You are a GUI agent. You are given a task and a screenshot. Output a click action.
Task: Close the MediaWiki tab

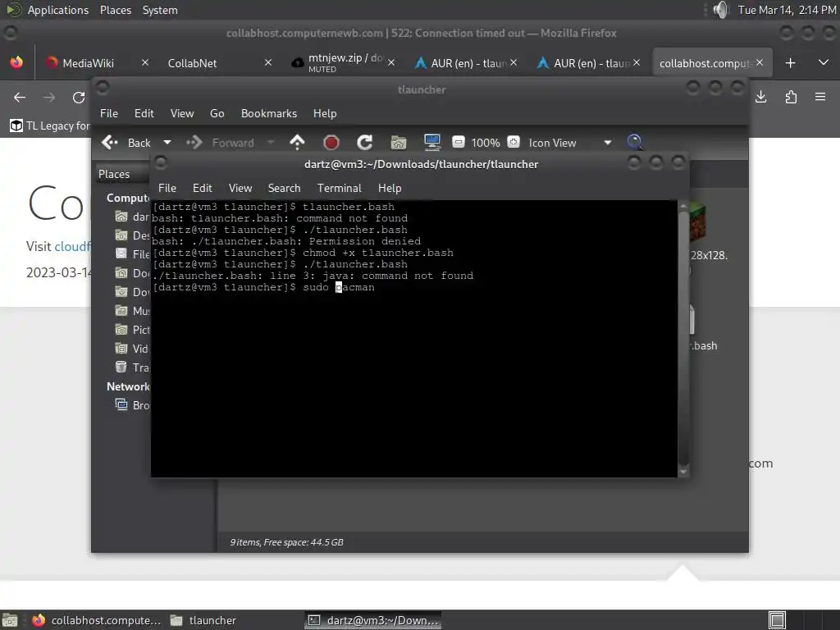tap(145, 62)
